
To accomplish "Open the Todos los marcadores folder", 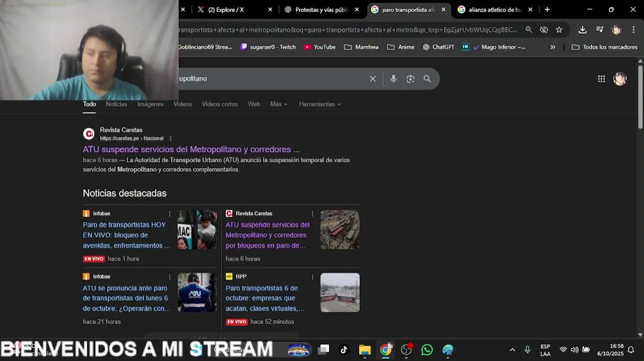I will (604, 47).
